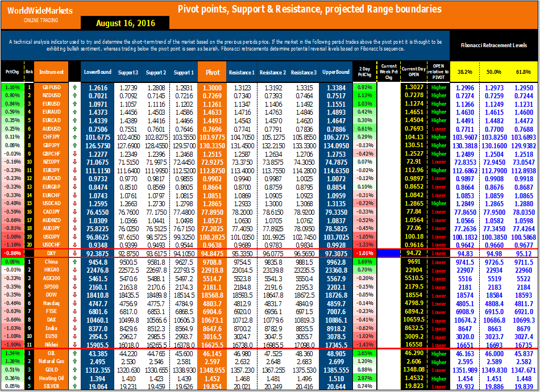The height and width of the screenshot is (392, 540).
Task: Click the solid blue cell in the DXY row
Action: (389, 253)
